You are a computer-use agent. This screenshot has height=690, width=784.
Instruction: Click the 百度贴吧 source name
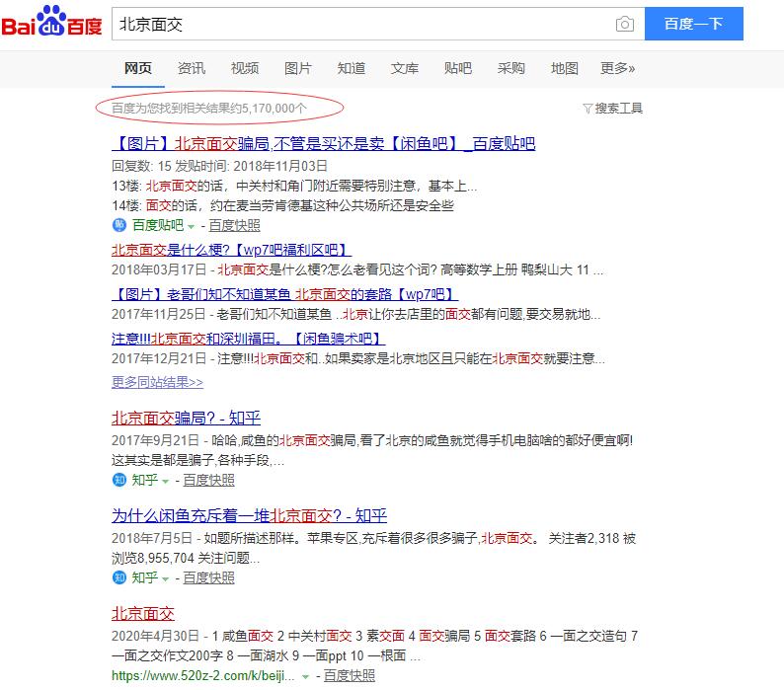(158, 225)
